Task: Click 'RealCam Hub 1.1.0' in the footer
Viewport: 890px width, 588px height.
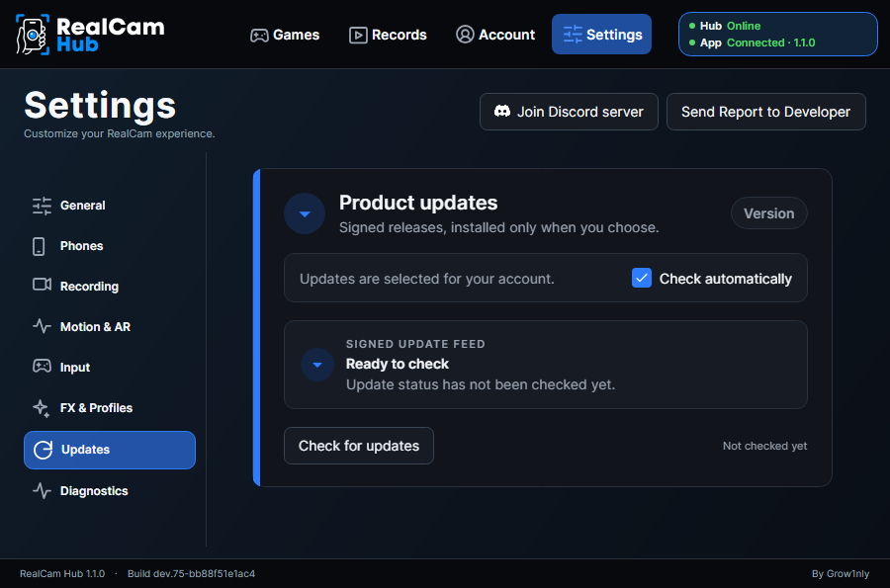Action: click(x=62, y=574)
